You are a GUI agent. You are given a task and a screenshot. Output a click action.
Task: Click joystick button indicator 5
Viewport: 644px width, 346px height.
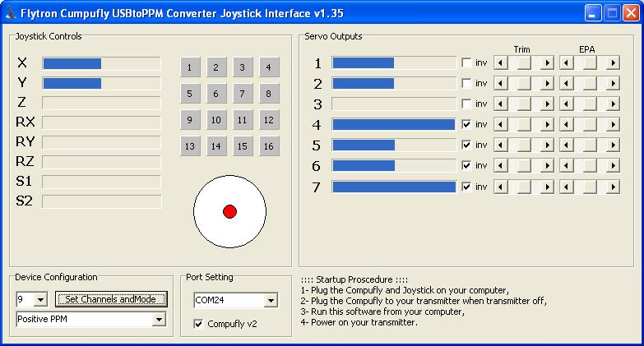190,94
